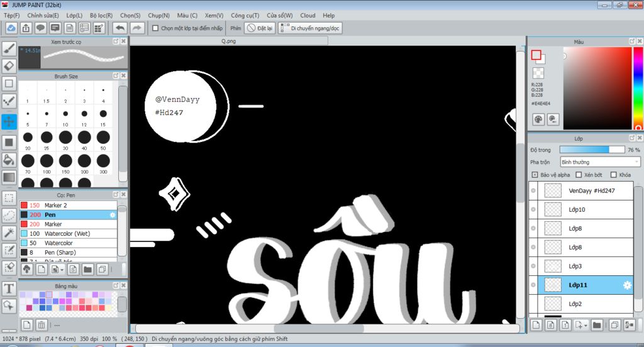Open the Công cụ(T) menu
Screen dimensions: 644x347
[245, 15]
